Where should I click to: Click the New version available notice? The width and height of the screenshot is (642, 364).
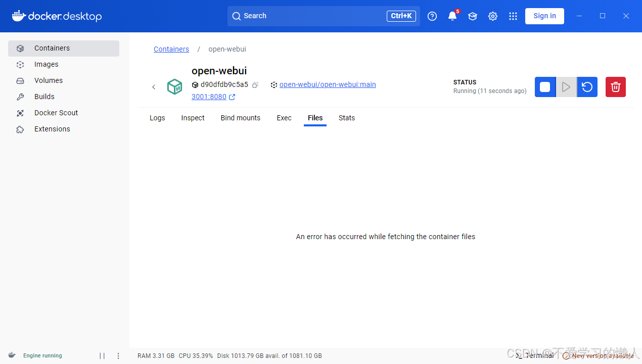tap(598, 356)
